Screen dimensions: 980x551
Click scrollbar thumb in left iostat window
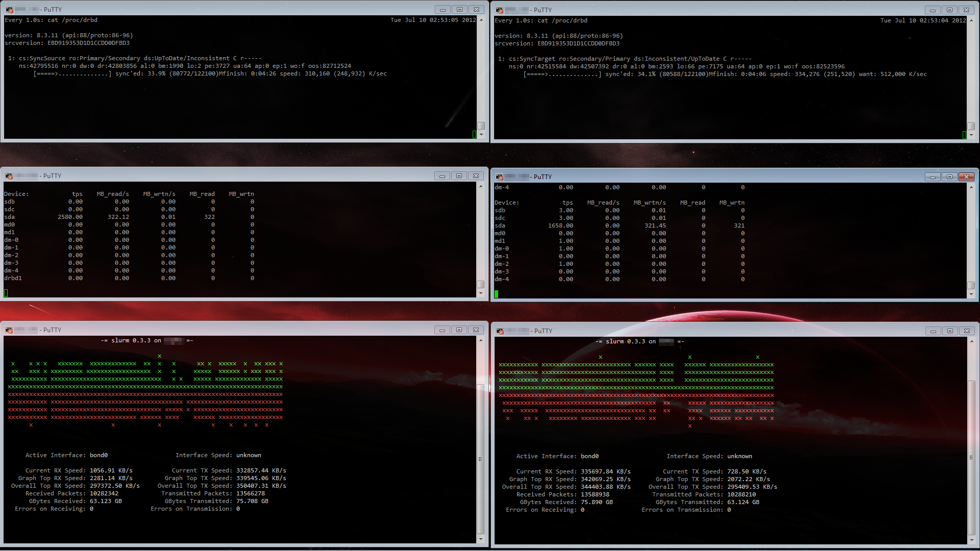point(480,284)
